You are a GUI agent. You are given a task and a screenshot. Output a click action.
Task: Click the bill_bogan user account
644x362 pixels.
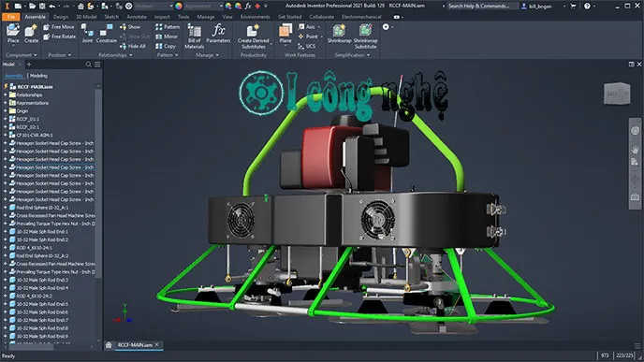point(540,7)
